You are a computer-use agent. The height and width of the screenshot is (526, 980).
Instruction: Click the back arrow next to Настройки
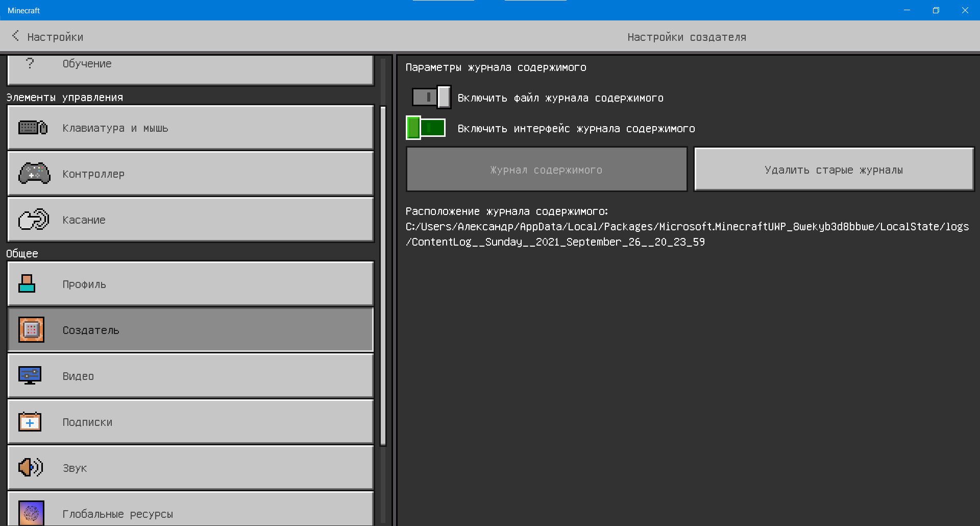(x=15, y=36)
